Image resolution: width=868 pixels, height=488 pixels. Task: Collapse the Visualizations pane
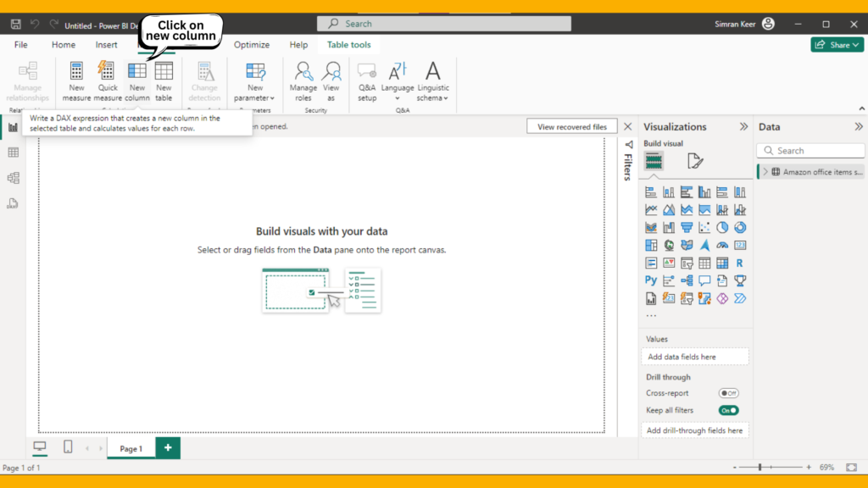click(743, 127)
